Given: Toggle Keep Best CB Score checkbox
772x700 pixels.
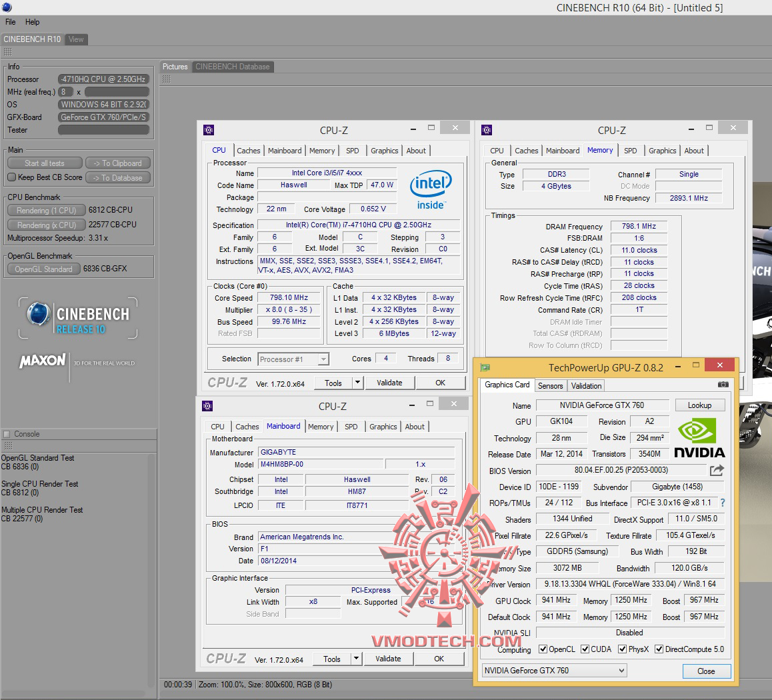Looking at the screenshot, I should point(12,177).
